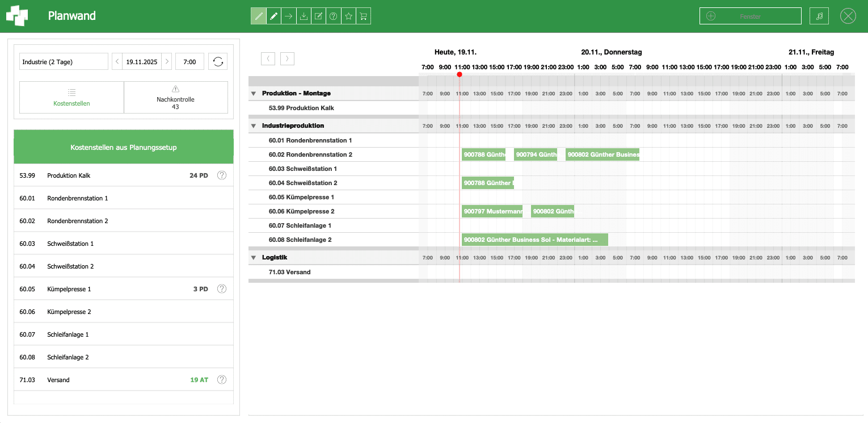Image resolution: width=868 pixels, height=423 pixels.
Task: Click the bold pencil edit icon
Action: pyautogui.click(x=274, y=16)
